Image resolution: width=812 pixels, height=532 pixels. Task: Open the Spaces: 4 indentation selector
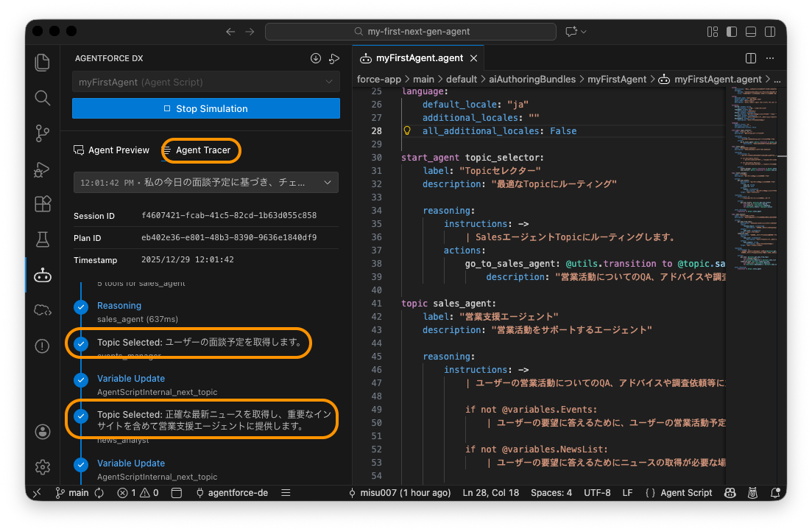tap(551, 493)
